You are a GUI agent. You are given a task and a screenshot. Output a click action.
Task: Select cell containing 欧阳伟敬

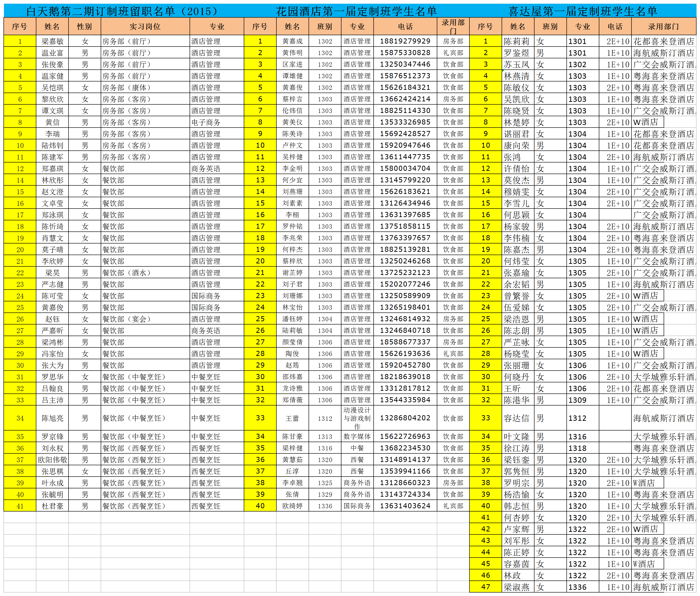tap(52, 460)
